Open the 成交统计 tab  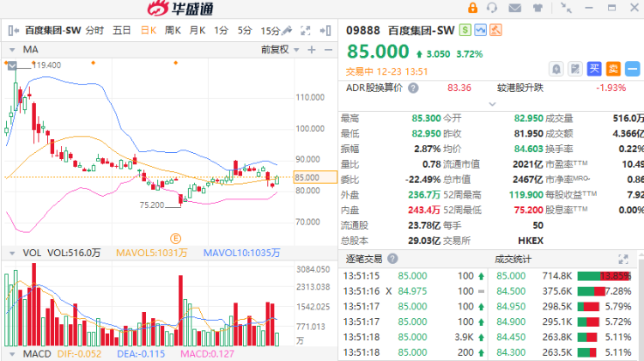coord(513,259)
